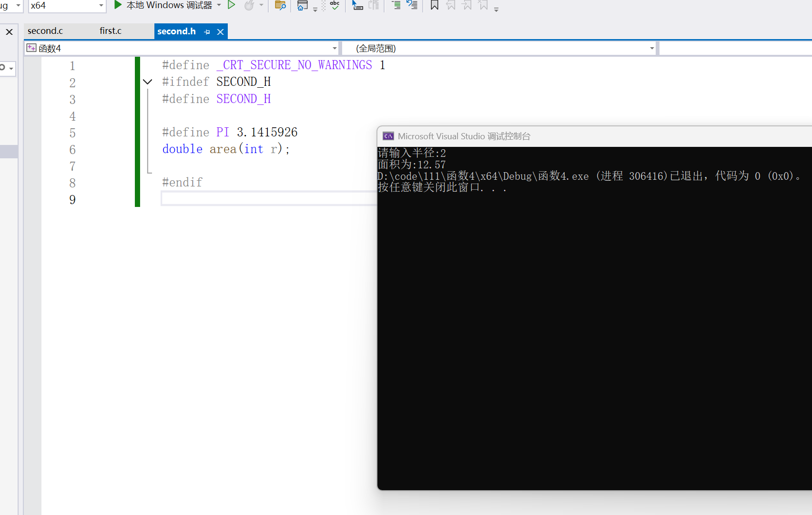Click SECOND_H on the #ifndef line
Viewport: 812px width, 515px height.
[x=244, y=82]
